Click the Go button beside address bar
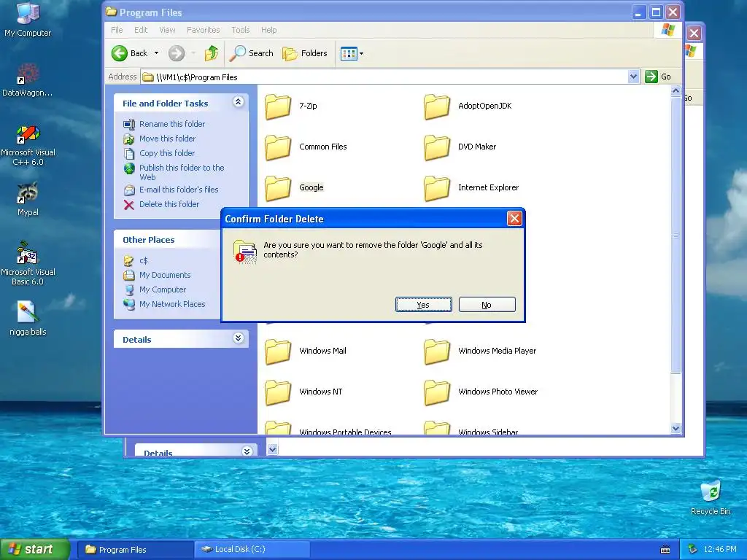The height and width of the screenshot is (560, 747). tap(659, 77)
